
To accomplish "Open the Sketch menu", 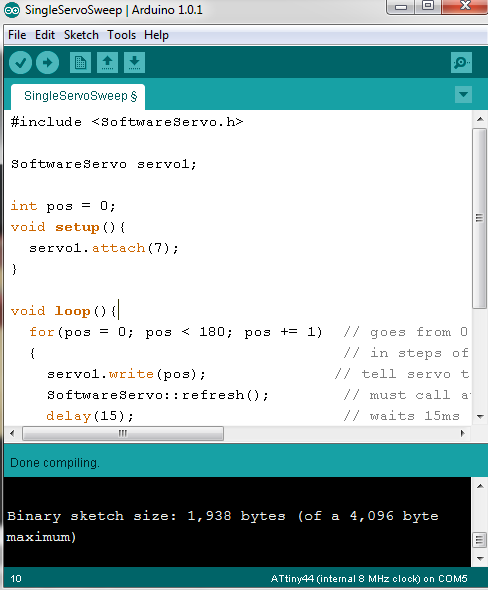I will pyautogui.click(x=81, y=35).
